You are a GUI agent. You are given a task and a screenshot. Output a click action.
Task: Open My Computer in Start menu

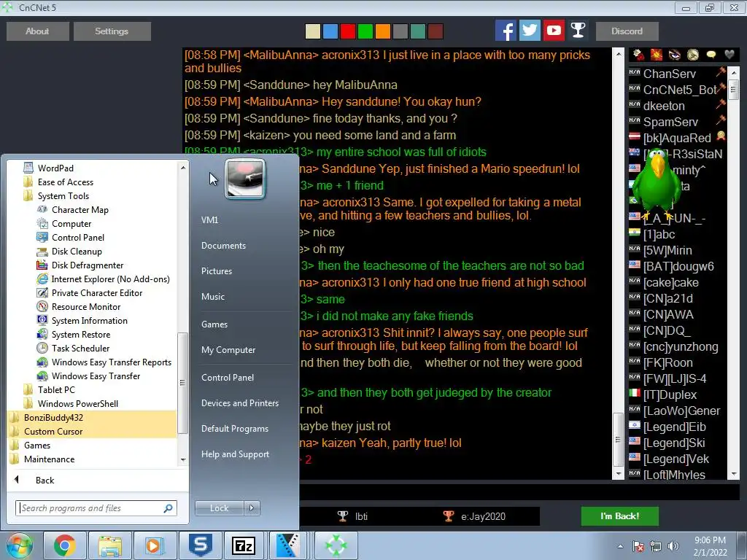(x=228, y=350)
